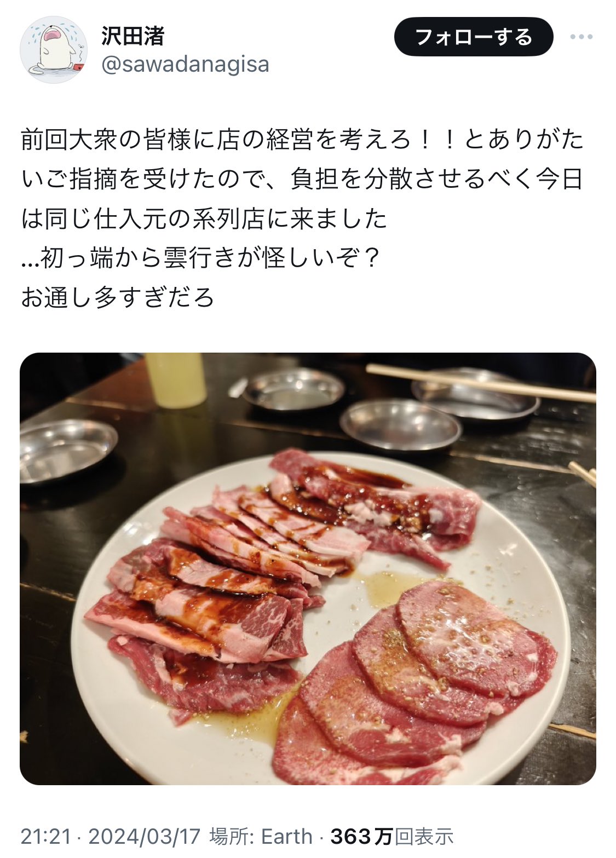
Task: Click the 21:21 post time
Action: (x=46, y=836)
